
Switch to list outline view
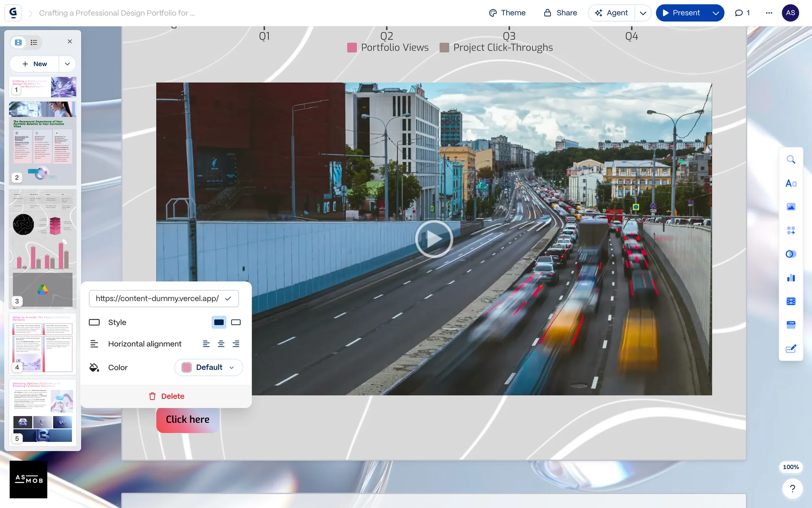(34, 42)
